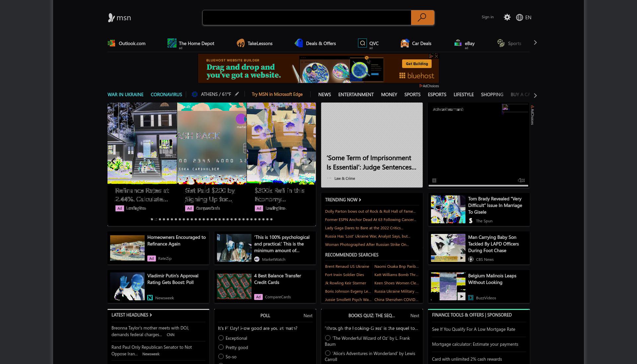Open the Car Deals icon
Image resolution: width=637 pixels, height=364 pixels.
405,43
